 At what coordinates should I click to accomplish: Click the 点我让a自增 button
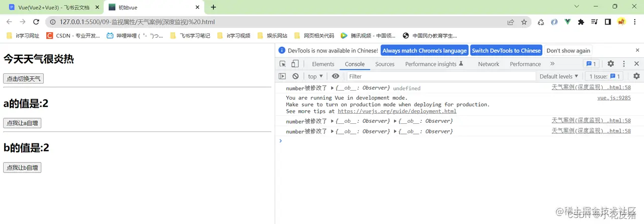22,123
